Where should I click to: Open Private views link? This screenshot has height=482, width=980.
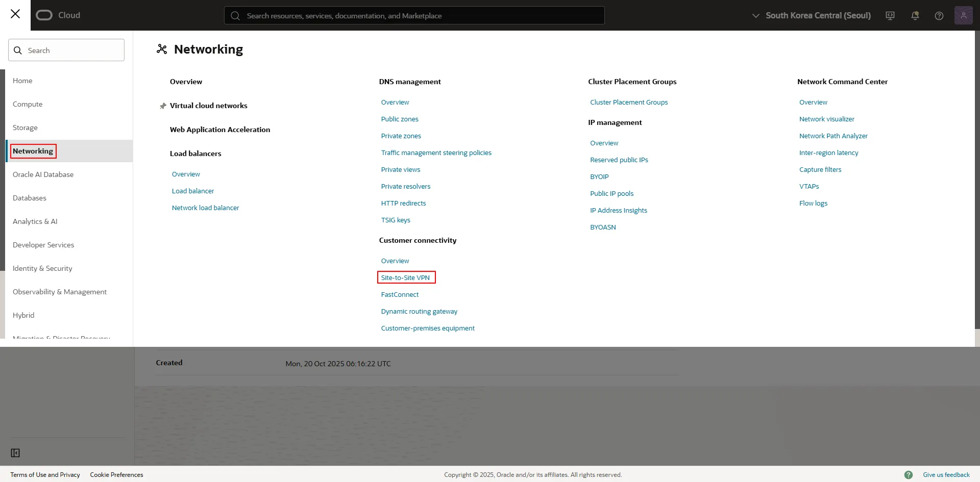click(x=401, y=169)
